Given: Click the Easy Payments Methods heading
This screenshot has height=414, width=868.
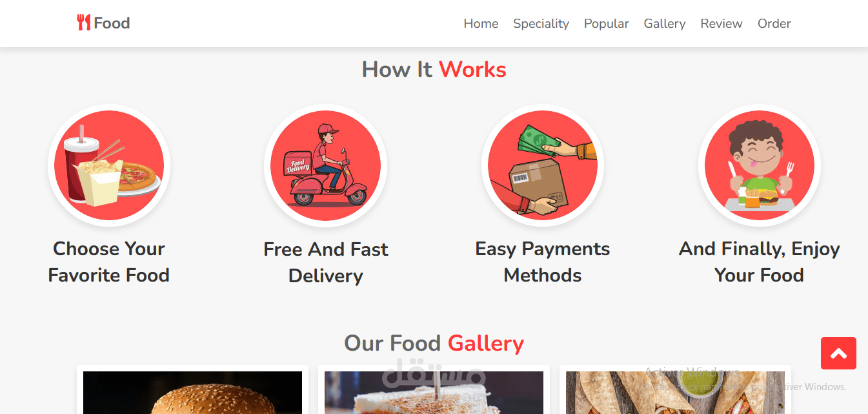Looking at the screenshot, I should click(543, 262).
